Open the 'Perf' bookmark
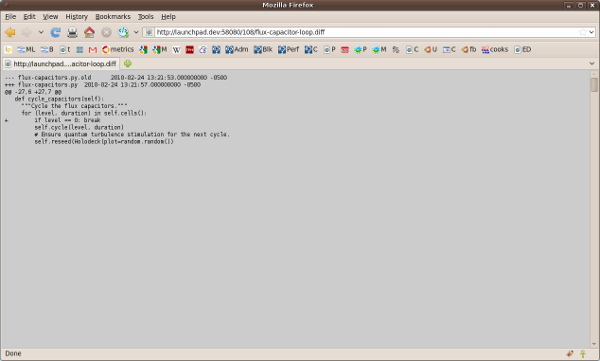600x361 pixels. coord(289,49)
